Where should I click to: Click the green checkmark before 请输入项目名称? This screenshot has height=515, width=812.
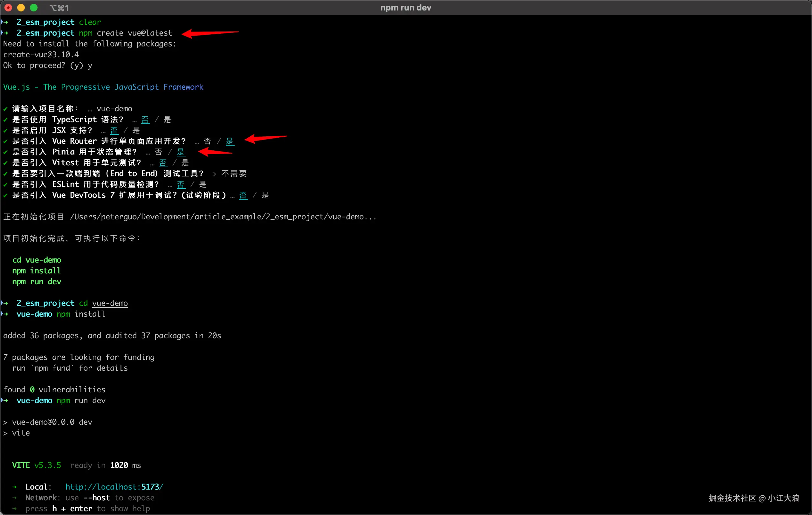(5, 109)
